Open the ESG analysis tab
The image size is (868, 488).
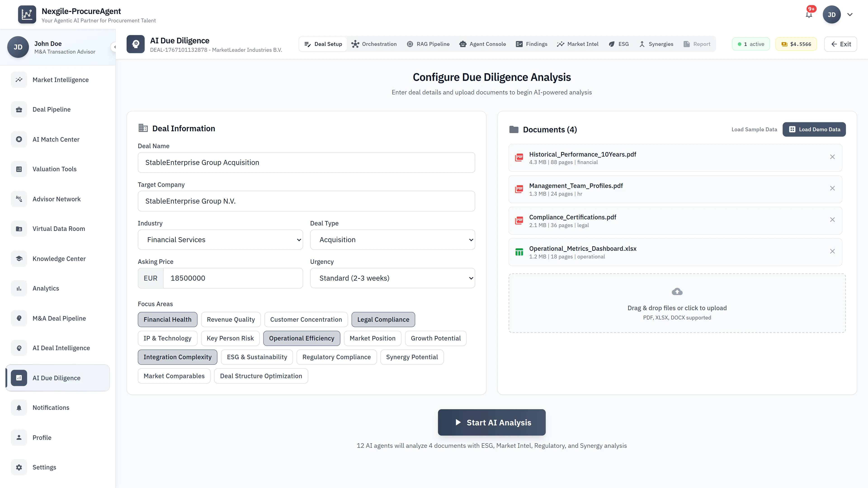619,44
